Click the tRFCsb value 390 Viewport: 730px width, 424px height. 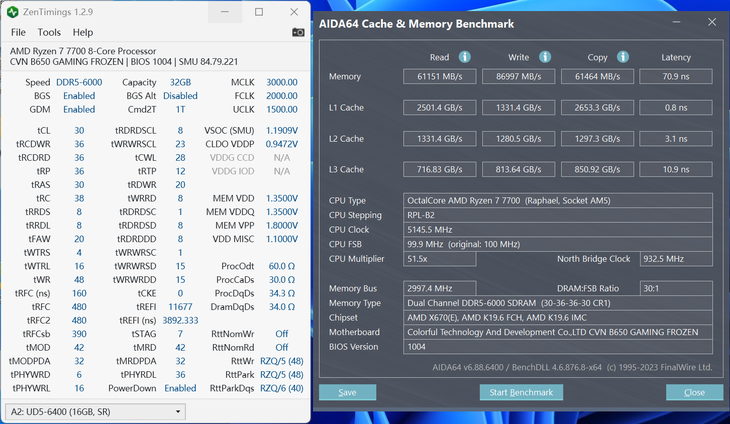[79, 334]
